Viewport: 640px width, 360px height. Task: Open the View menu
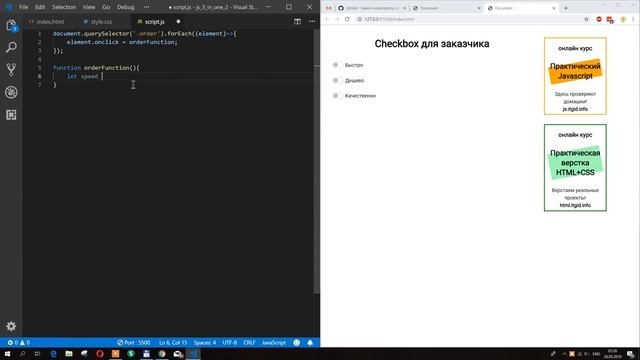[89, 7]
